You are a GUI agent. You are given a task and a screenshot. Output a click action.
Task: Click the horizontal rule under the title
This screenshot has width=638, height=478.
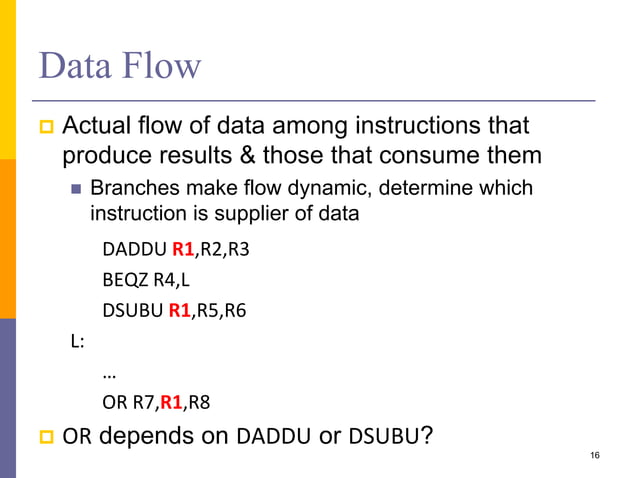tap(314, 100)
